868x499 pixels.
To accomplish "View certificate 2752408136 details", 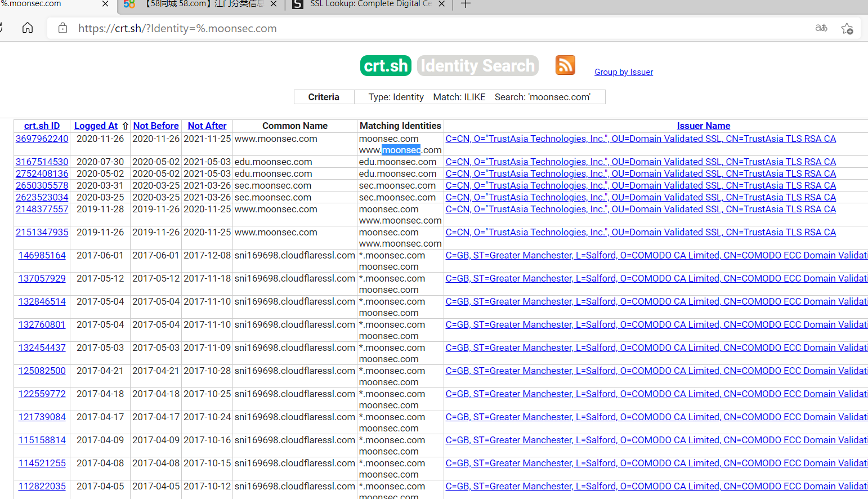I will 42,174.
